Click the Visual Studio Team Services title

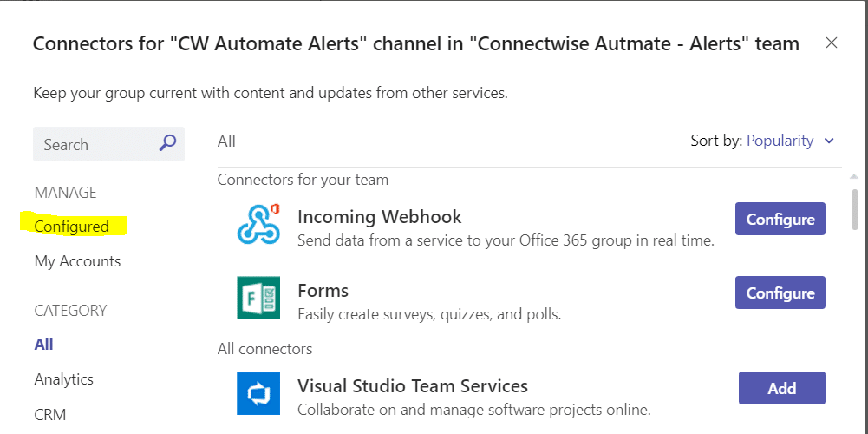click(x=413, y=385)
